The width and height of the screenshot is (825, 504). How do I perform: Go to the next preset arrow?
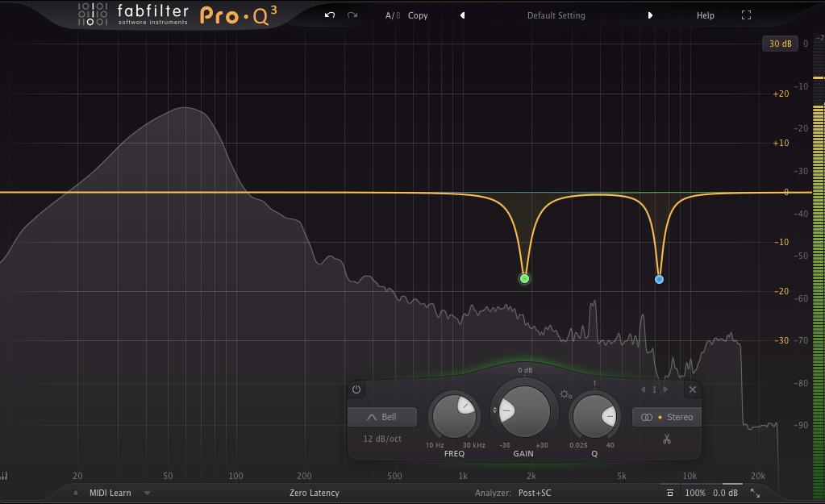coord(650,15)
